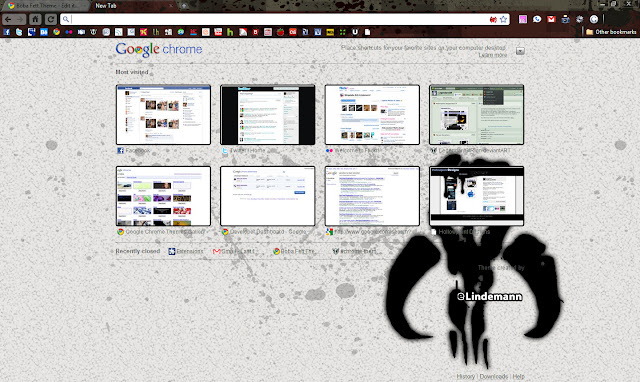Screen dimensions: 640x382
Task: Open the Other bookmarks folder
Action: point(611,32)
